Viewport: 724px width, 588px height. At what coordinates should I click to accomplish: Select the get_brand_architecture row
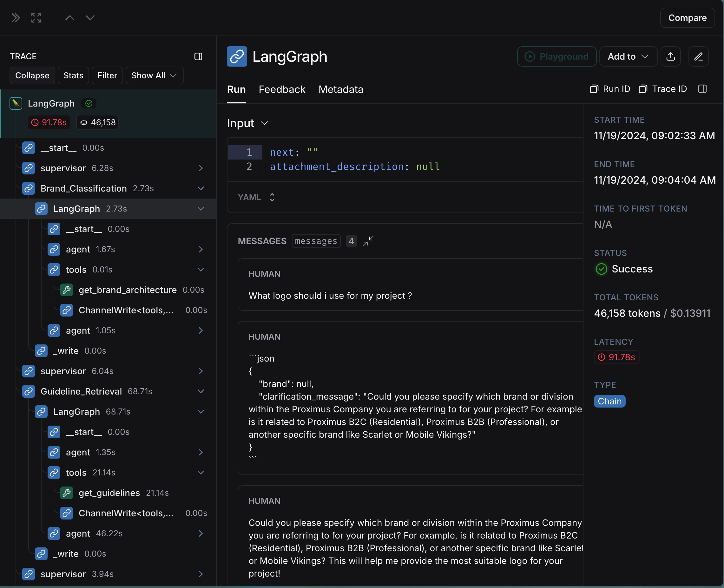pyautogui.click(x=108, y=290)
